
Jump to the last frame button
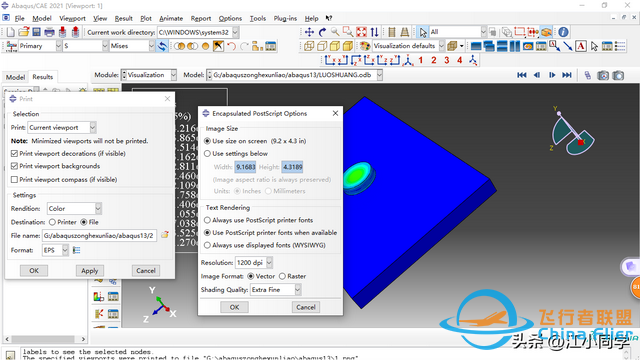pyautogui.click(x=567, y=75)
